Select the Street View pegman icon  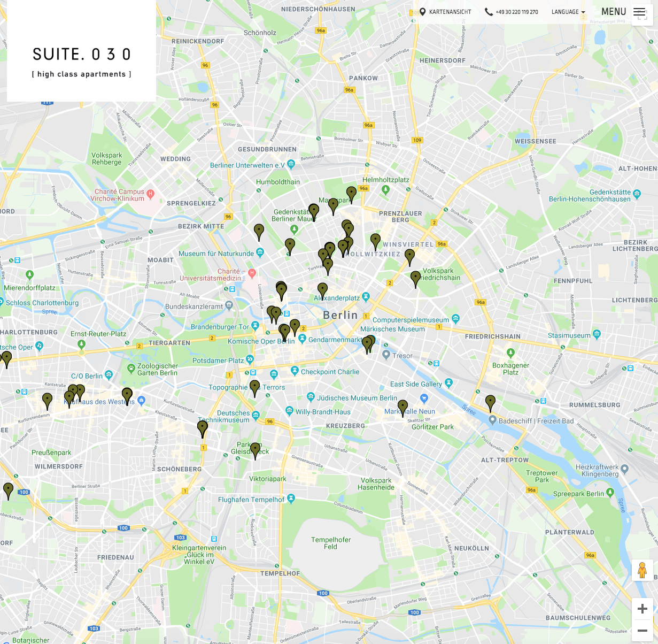coord(642,570)
